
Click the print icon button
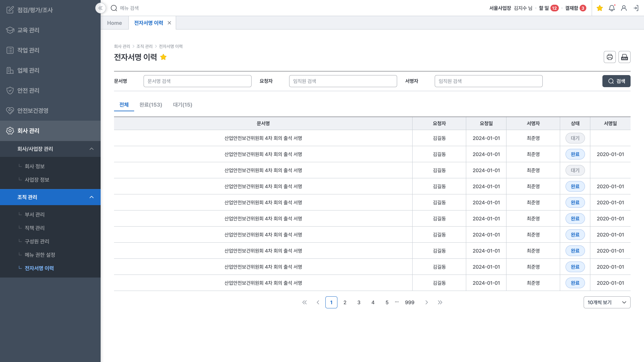pyautogui.click(x=609, y=57)
